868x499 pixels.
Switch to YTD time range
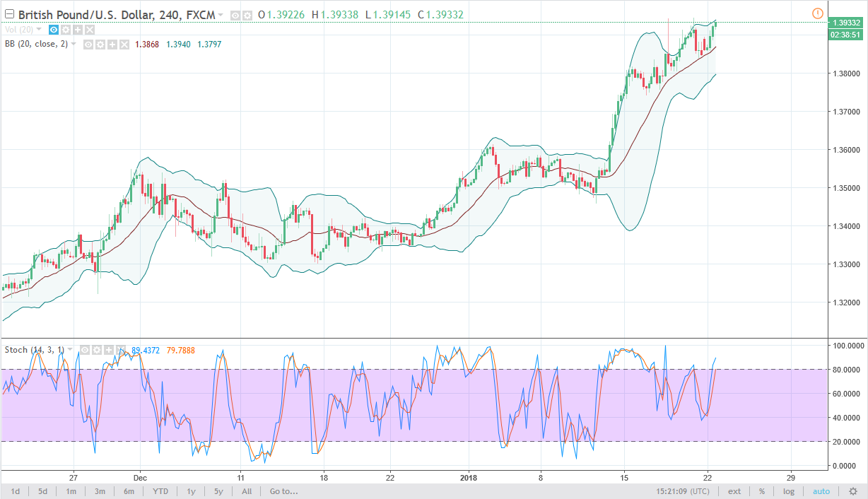(160, 491)
